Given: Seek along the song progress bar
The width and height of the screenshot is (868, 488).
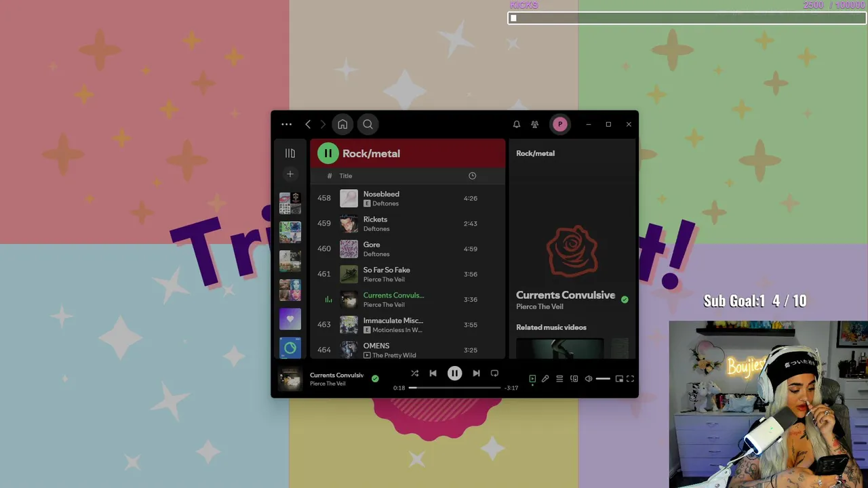Looking at the screenshot, I should (x=454, y=388).
